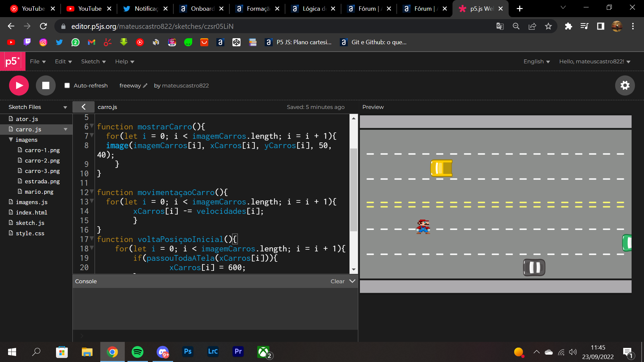Screen dimensions: 644x362
Task: Collapse the imagens folder
Action: 11,139
